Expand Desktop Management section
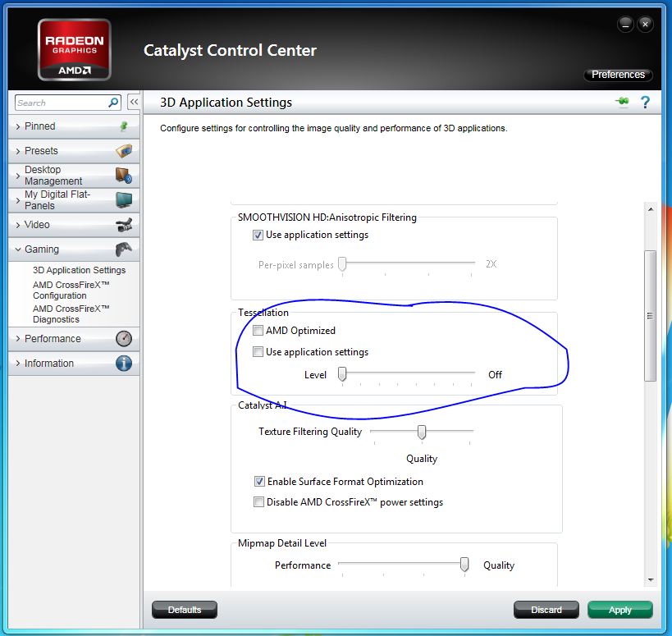The image size is (672, 636). [x=18, y=176]
